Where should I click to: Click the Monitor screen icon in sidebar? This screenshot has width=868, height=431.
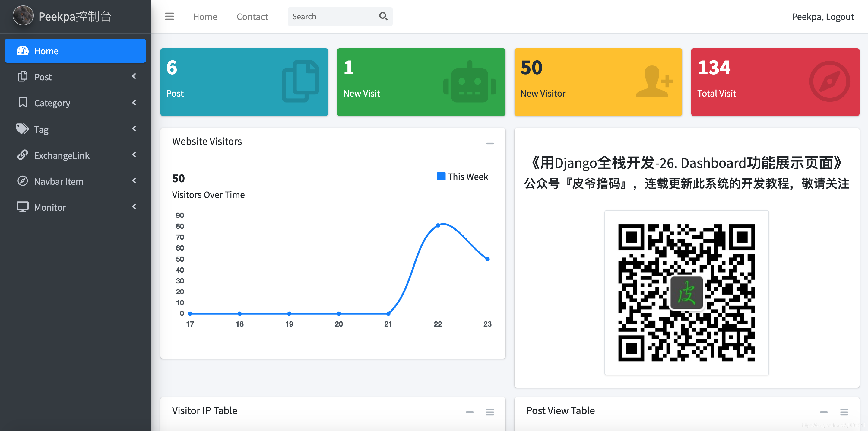click(23, 207)
